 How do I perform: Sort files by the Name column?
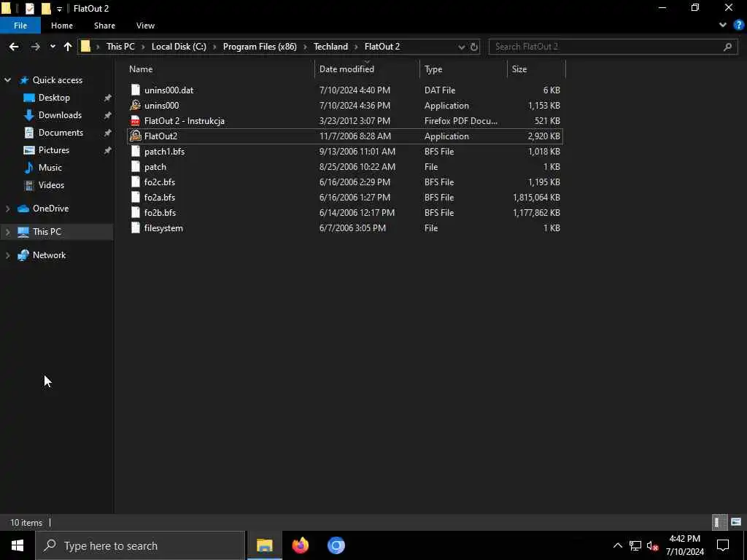pos(141,69)
